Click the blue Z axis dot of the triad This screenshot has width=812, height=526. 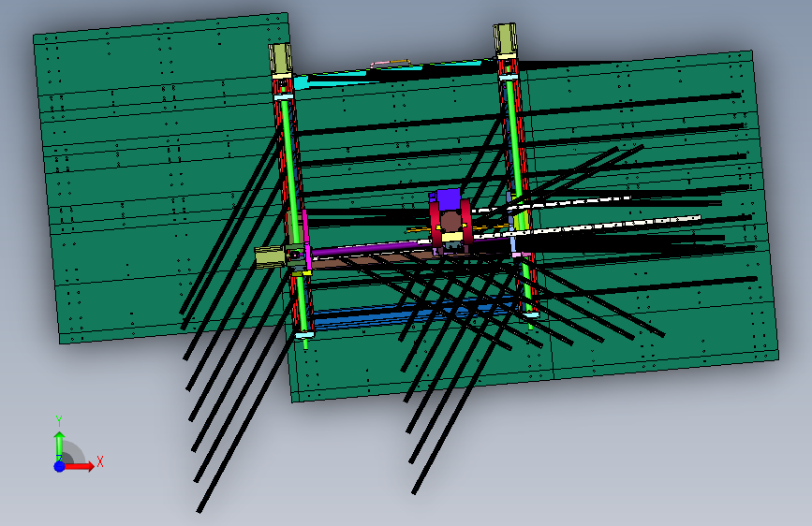60,466
